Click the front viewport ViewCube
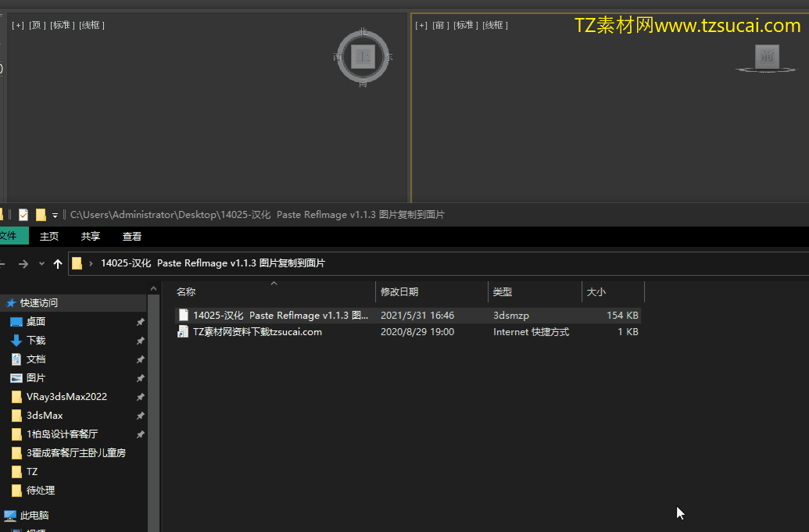809x532 pixels. coord(767,58)
